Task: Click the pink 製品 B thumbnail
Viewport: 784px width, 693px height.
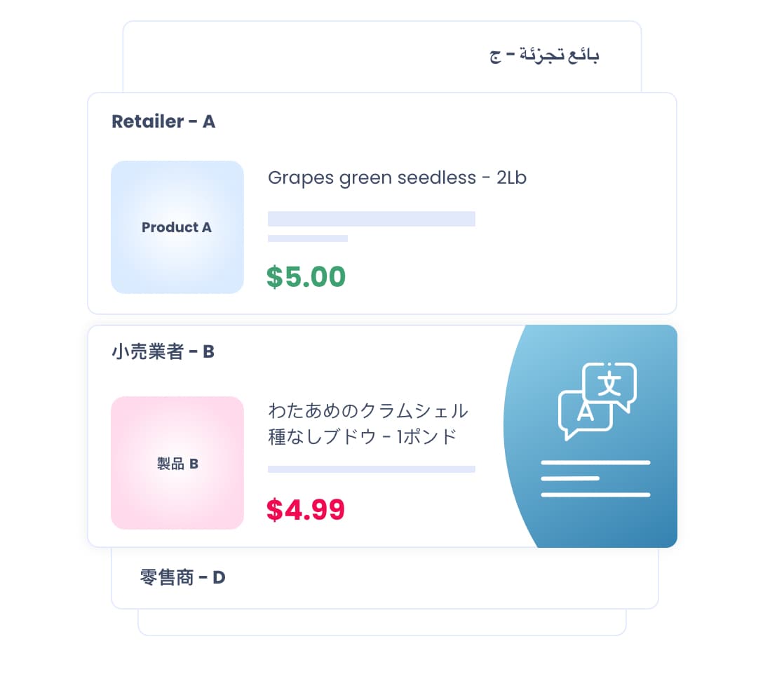Action: (177, 463)
